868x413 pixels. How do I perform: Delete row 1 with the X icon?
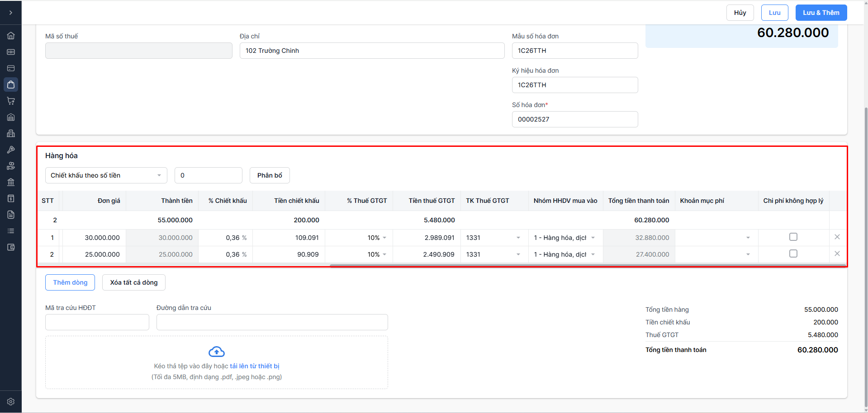pos(837,237)
